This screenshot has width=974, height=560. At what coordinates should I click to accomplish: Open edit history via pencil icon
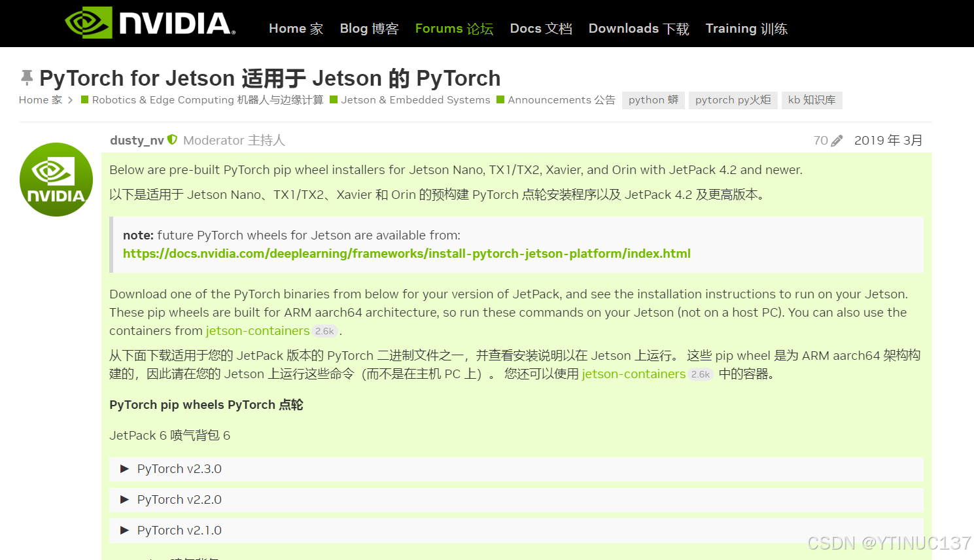pos(837,141)
